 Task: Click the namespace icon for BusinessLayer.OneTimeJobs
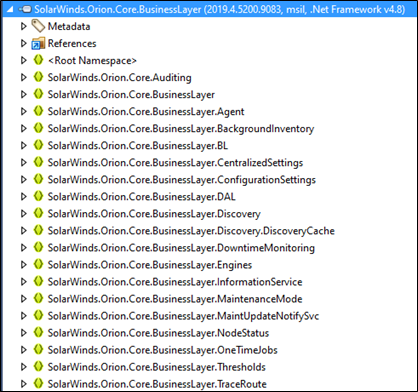point(38,349)
